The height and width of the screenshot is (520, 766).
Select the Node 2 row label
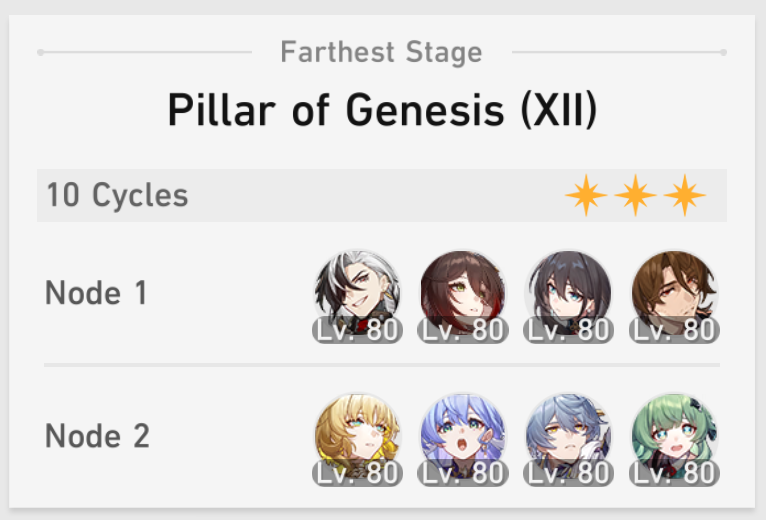pos(97,435)
